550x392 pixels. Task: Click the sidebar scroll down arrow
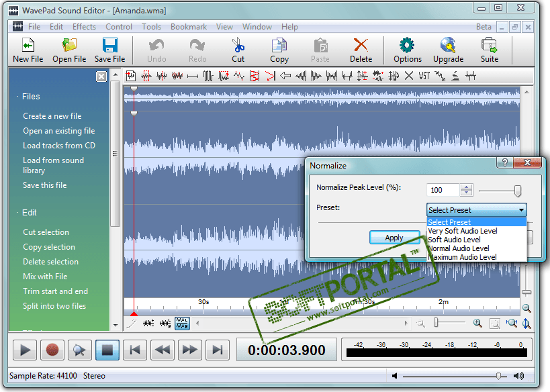(116, 325)
